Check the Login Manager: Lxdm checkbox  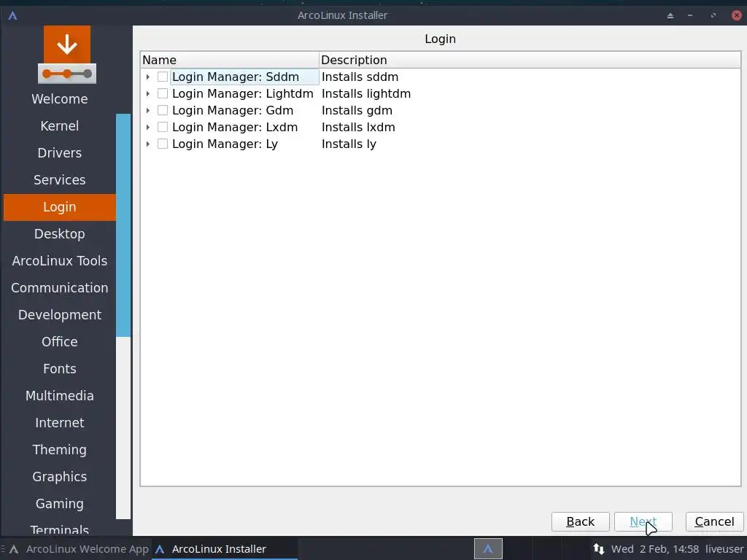tap(163, 127)
